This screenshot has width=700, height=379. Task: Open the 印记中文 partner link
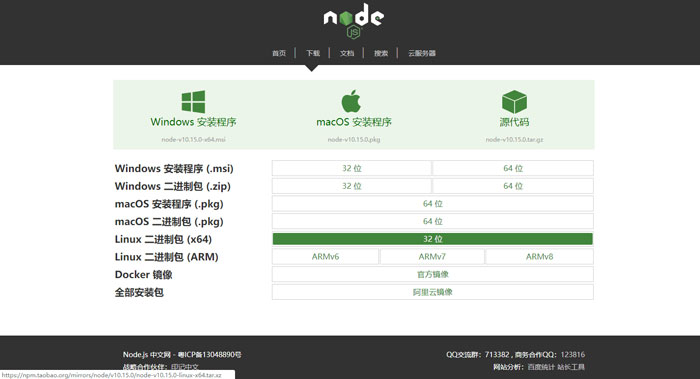[185, 367]
